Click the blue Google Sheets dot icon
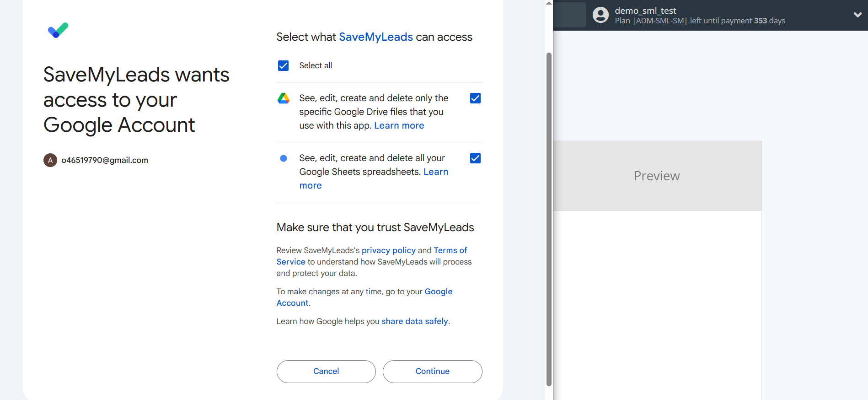Screen dimensions: 868x400 tap(284, 158)
